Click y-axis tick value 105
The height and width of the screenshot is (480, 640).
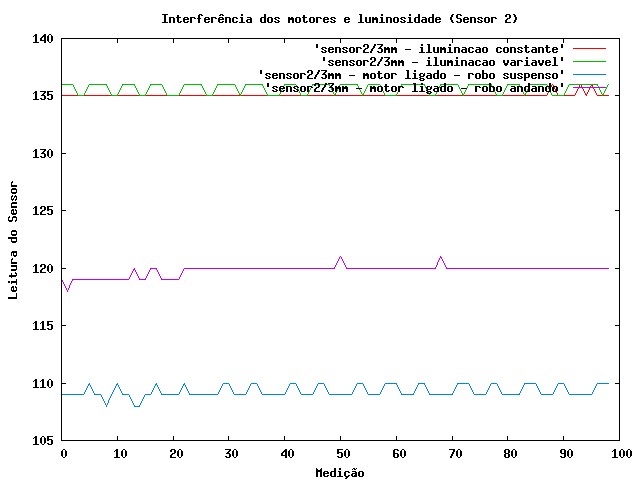pos(43,441)
